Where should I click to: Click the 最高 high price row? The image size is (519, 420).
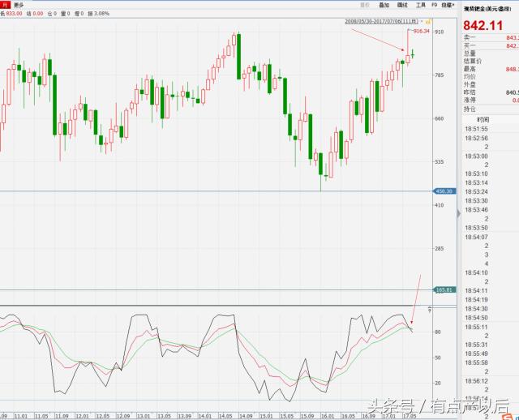click(x=491, y=69)
